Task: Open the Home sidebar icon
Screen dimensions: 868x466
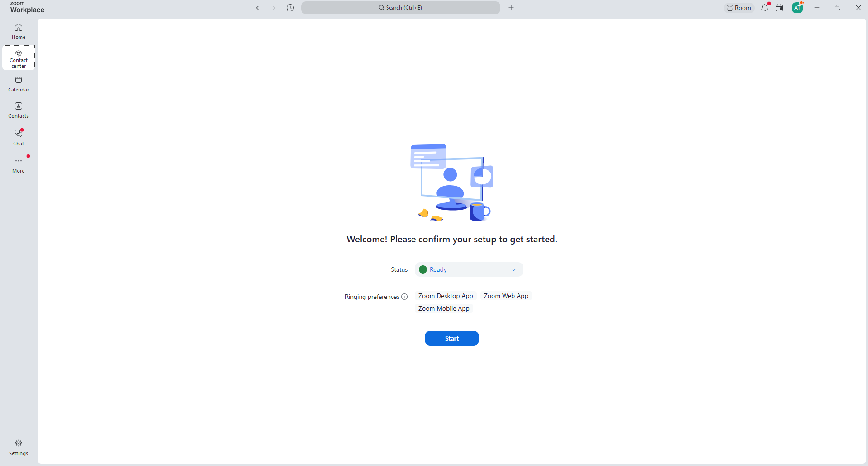Action: pos(19,32)
